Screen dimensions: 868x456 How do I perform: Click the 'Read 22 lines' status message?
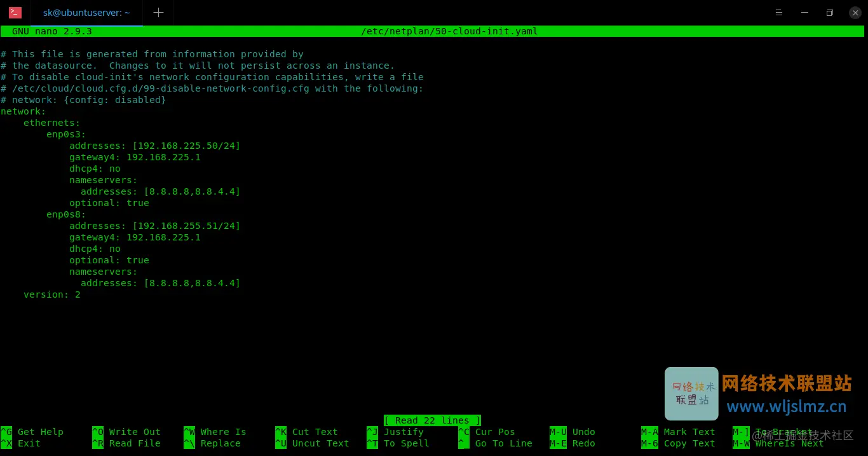coord(432,420)
